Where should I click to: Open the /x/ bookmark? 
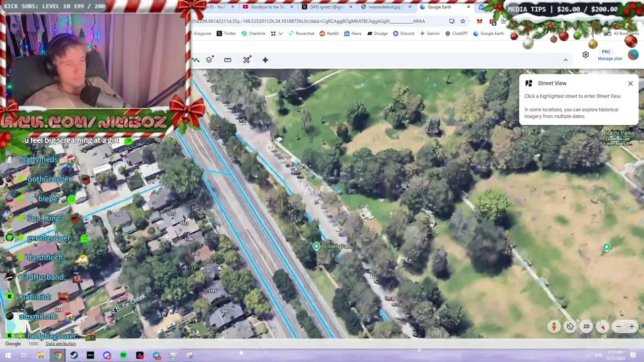pos(277,34)
